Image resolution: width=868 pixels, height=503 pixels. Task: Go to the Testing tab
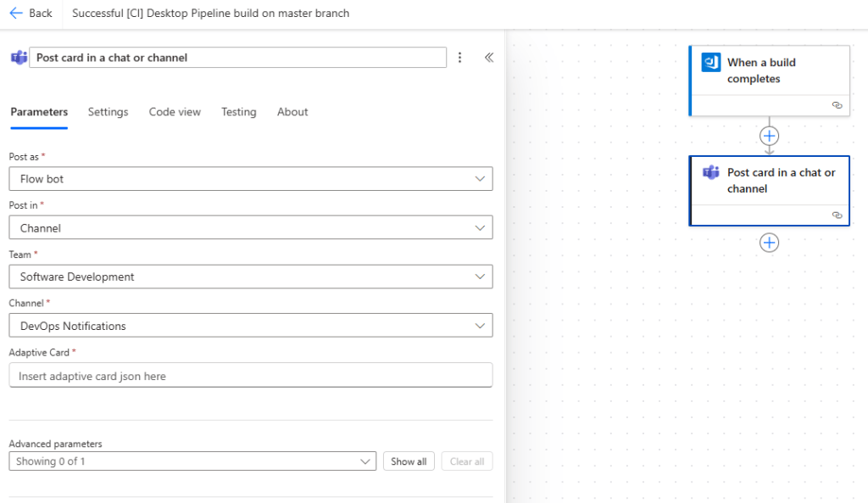[x=238, y=112]
